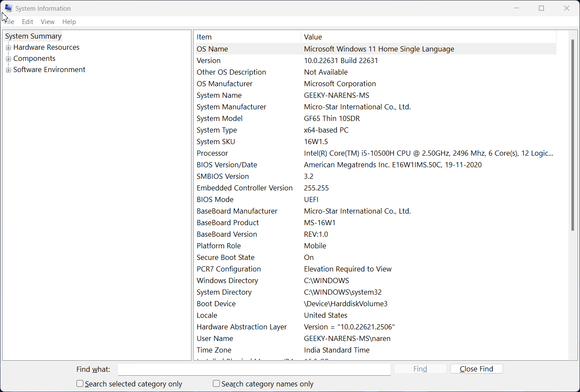Select the Secure Boot State row
The height and width of the screenshot is (392, 580).
point(376,257)
